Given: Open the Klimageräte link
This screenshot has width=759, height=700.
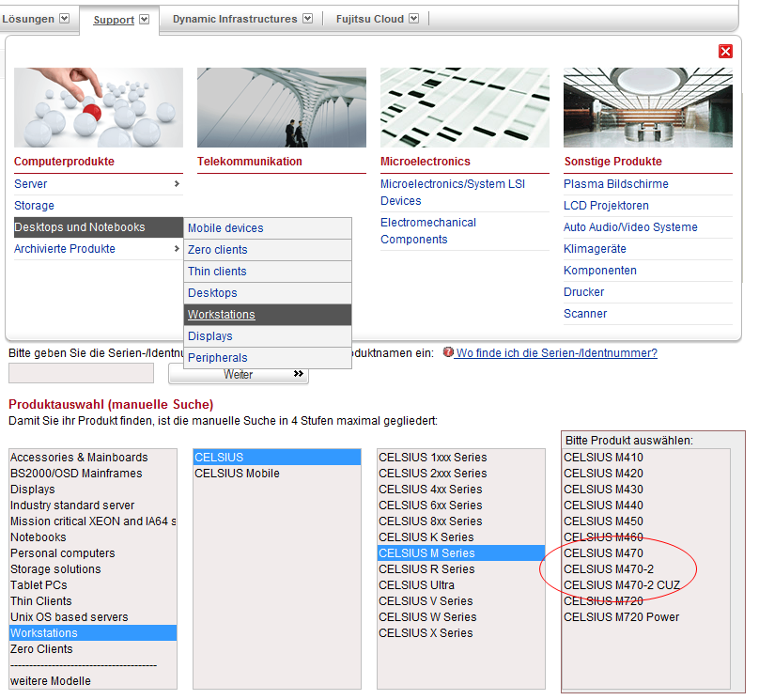Looking at the screenshot, I should (x=595, y=249).
